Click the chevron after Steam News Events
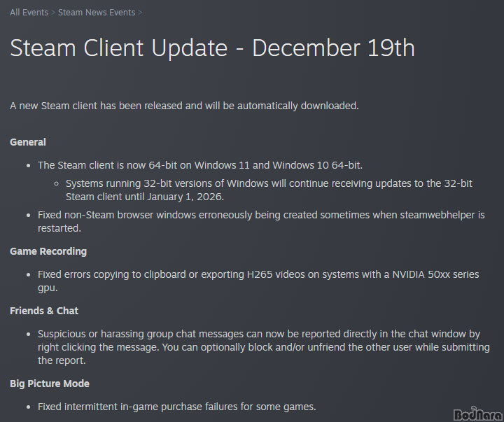Screen dimensions: 504x422 (x=140, y=12)
